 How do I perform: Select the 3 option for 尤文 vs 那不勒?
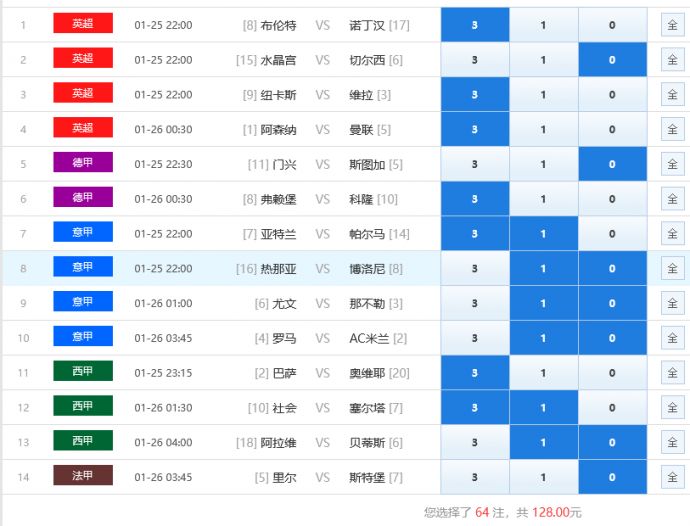(474, 303)
